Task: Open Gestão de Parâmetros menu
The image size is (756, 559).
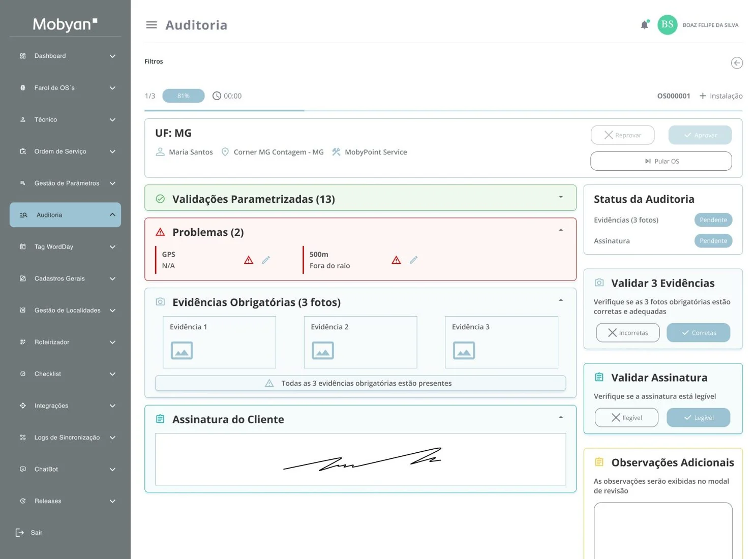Action: point(65,183)
